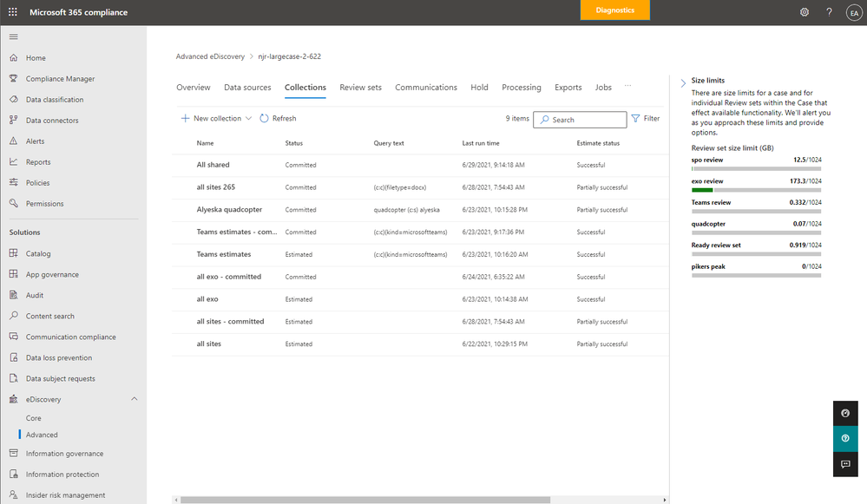Open the Alyeska quadcopter collection
This screenshot has width=867, height=504.
click(229, 209)
